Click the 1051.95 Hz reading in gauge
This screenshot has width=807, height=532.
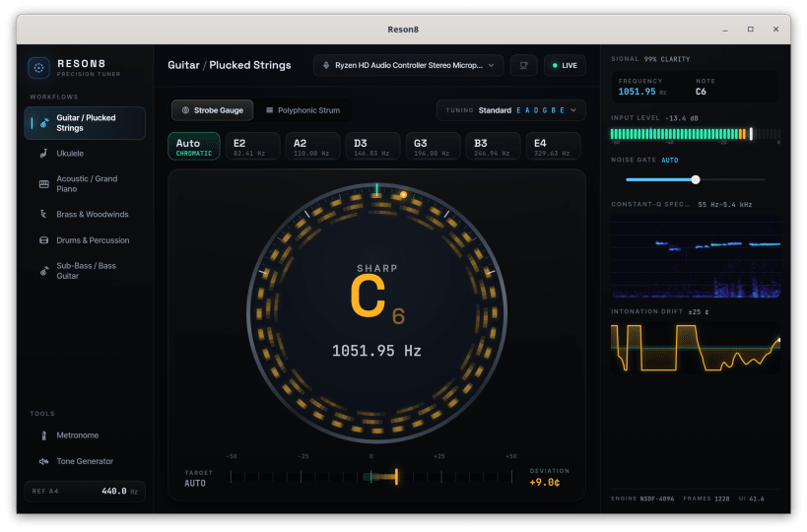click(376, 351)
